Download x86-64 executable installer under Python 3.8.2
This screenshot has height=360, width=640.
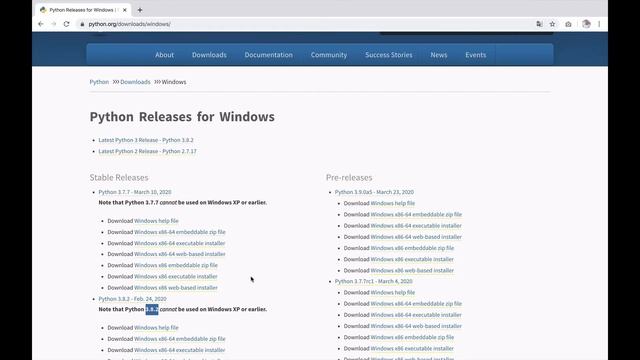tap(180, 350)
